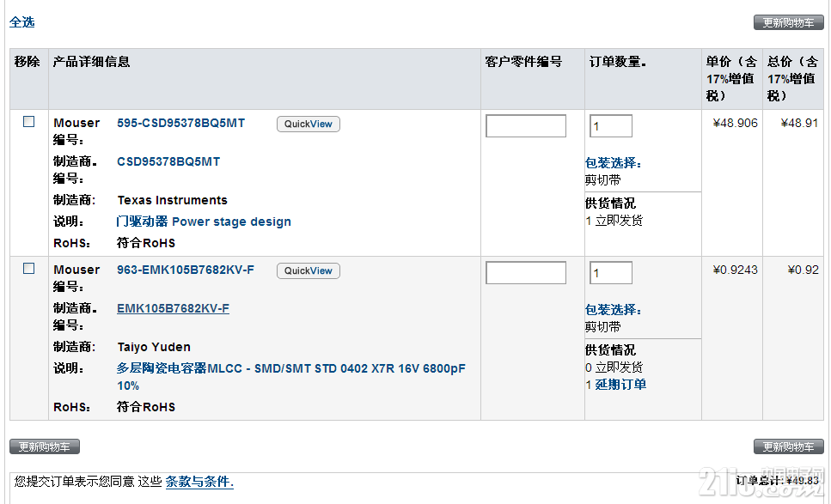Click the top-right 更新购物车 button

[x=788, y=22]
